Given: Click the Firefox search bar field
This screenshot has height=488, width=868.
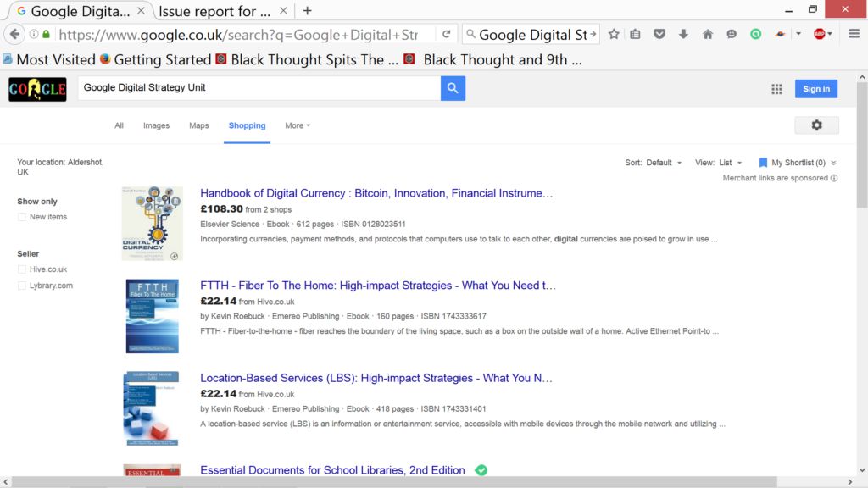Looking at the screenshot, I should 531,34.
